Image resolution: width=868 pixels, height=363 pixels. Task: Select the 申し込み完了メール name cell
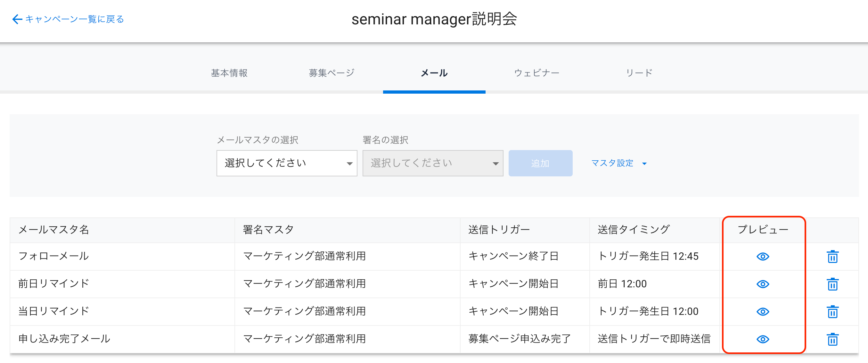[122, 339]
